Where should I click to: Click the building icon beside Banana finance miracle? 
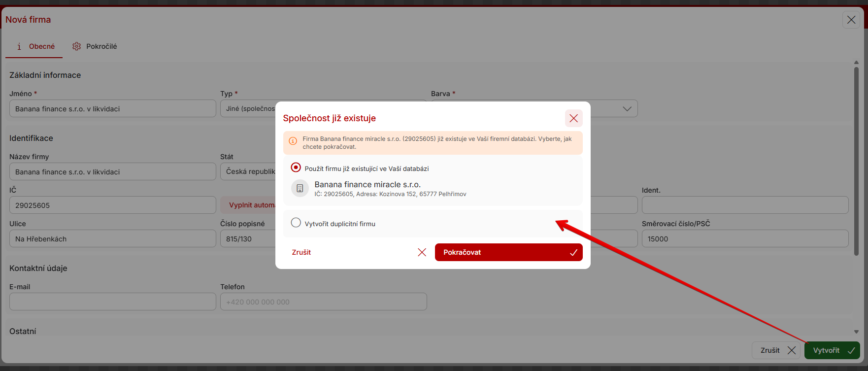(300, 188)
